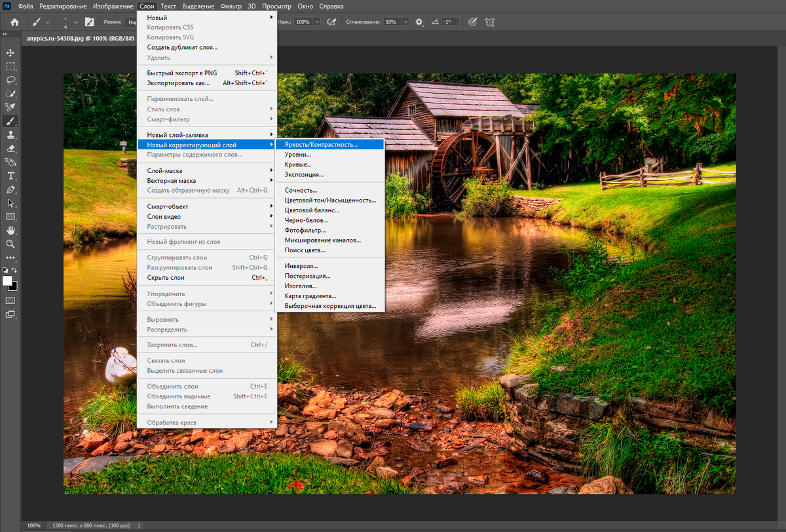The height and width of the screenshot is (532, 786).
Task: Open the Фильтр menu
Action: (231, 6)
